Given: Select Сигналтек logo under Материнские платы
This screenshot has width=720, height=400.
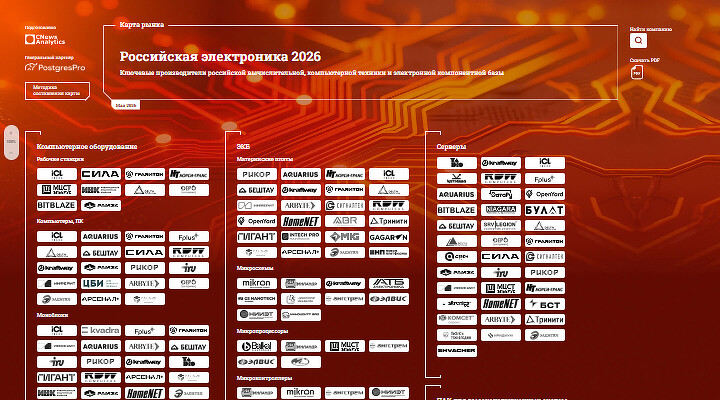Looking at the screenshot, I should [345, 205].
